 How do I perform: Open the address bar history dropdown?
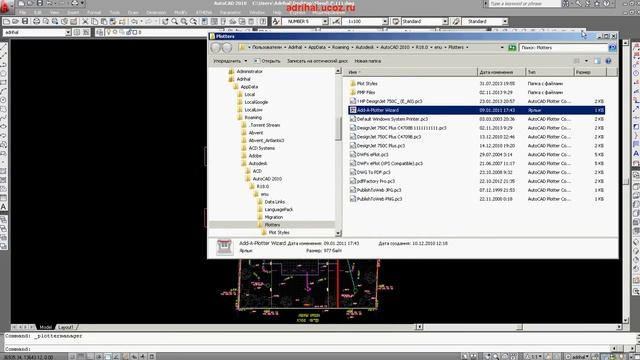pos(502,48)
